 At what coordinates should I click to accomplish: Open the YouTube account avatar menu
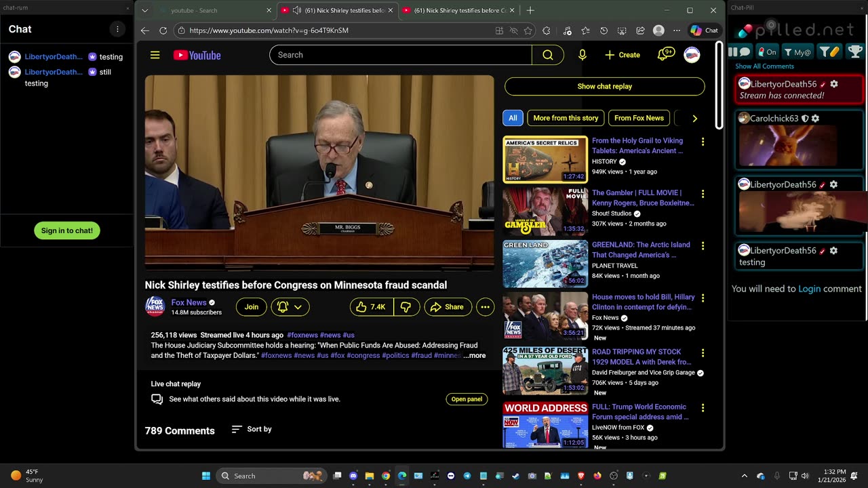[692, 55]
